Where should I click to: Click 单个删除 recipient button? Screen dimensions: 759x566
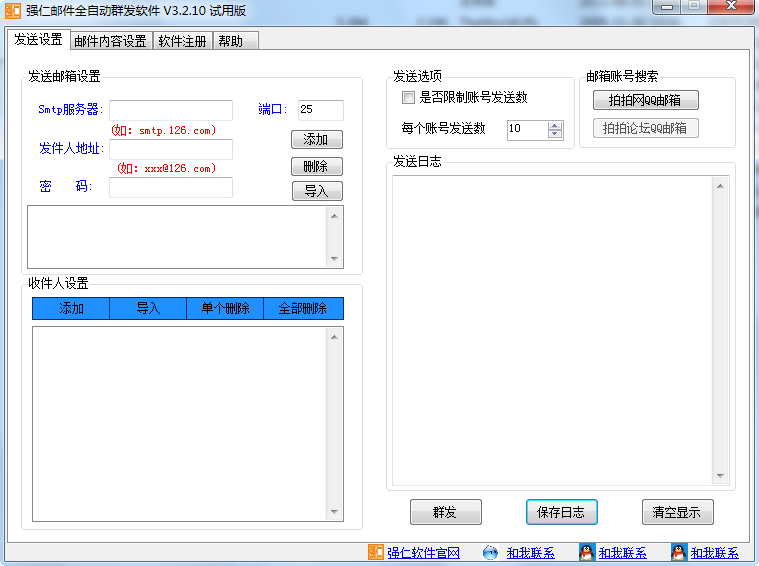point(225,308)
